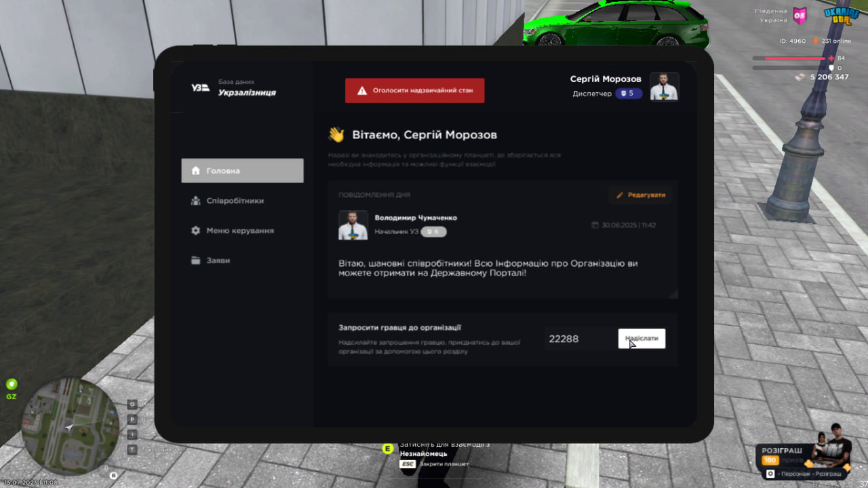The image size is (868, 488).
Task: Click the people icon beside Співробітники
Action: pos(196,201)
